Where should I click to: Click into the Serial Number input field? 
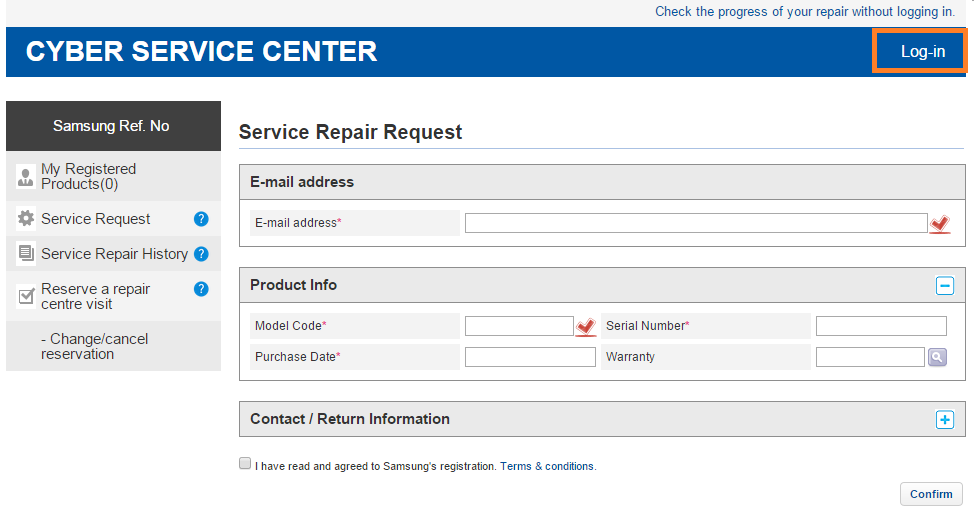[x=881, y=326]
